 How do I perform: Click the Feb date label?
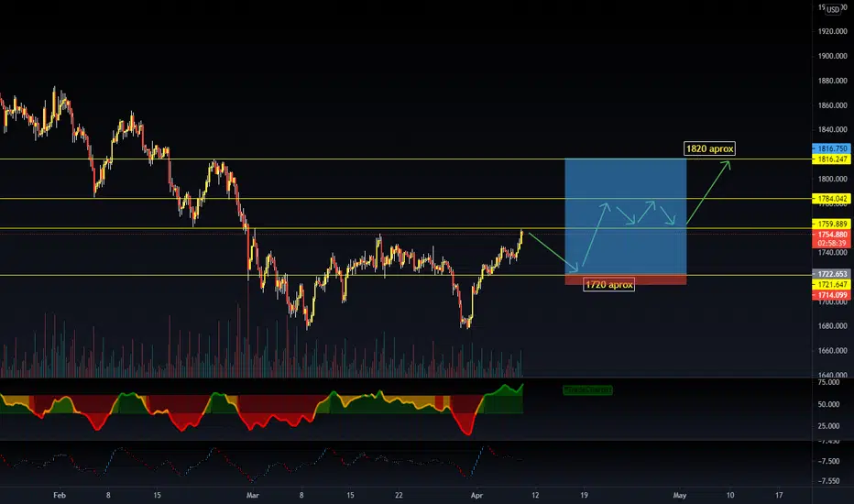pos(60,495)
